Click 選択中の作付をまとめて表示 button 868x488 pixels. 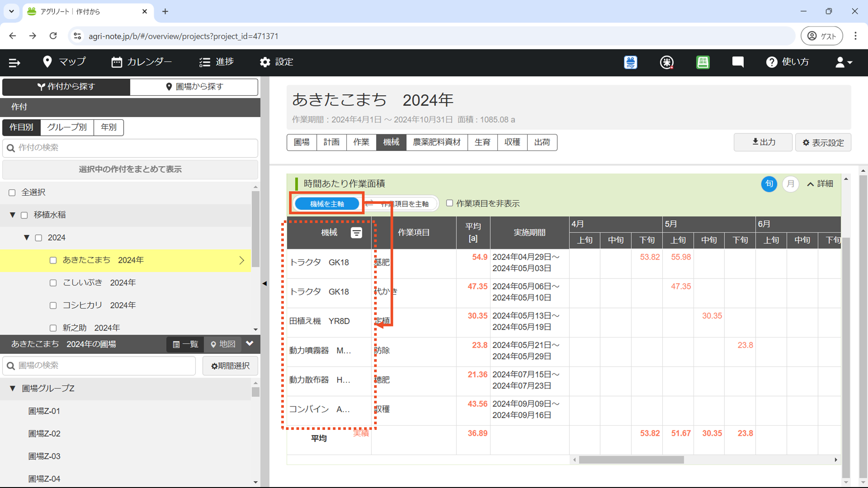coord(130,169)
